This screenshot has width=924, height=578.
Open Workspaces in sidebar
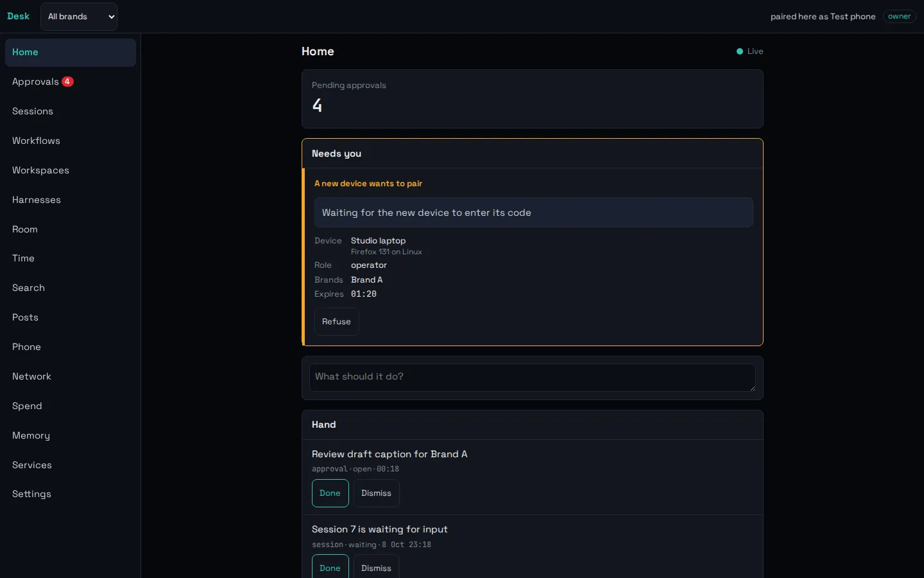[x=71, y=171]
